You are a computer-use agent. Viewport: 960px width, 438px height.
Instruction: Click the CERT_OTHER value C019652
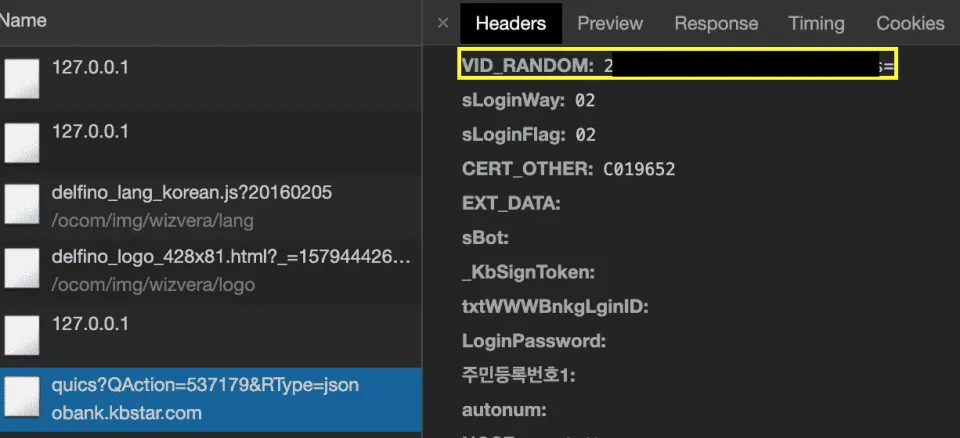[639, 169]
